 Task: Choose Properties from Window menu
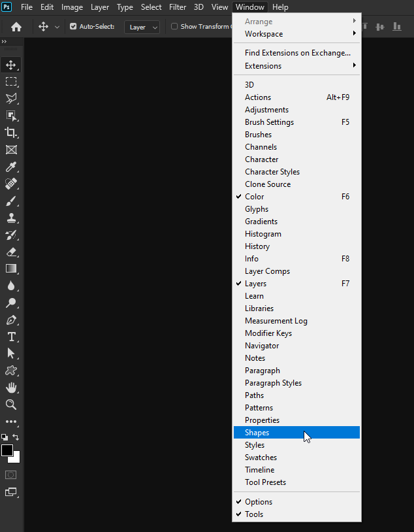[x=296, y=420]
